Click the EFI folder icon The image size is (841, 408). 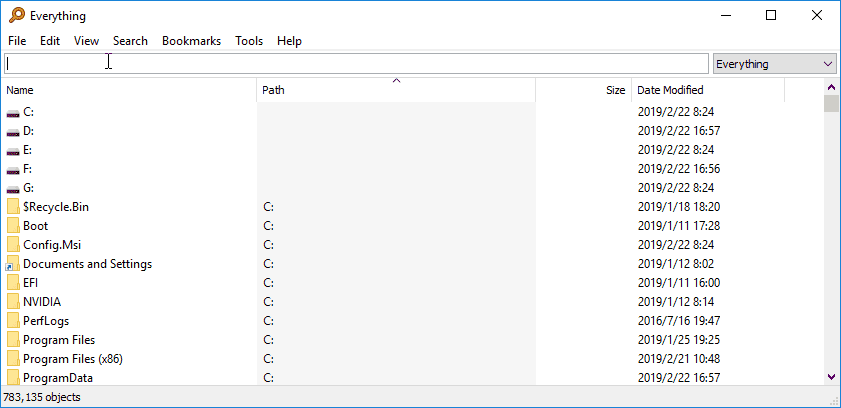pos(13,283)
